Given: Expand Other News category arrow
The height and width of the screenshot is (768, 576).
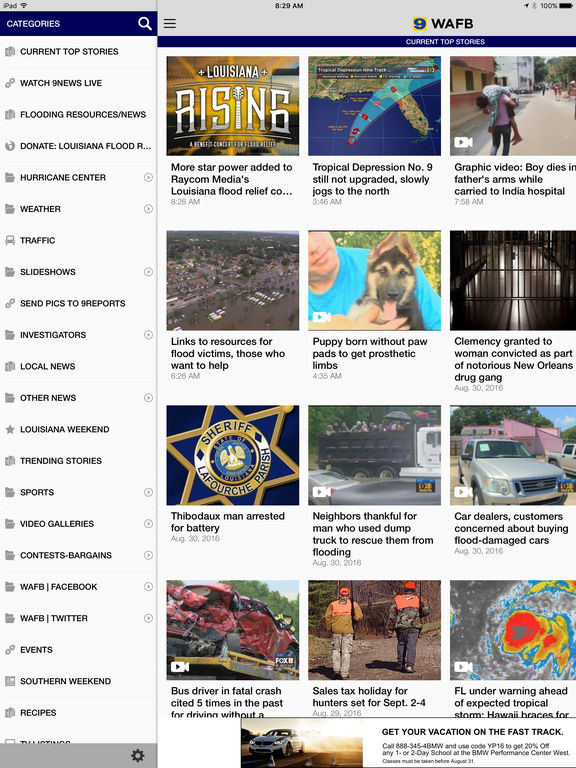Looking at the screenshot, I should 148,398.
